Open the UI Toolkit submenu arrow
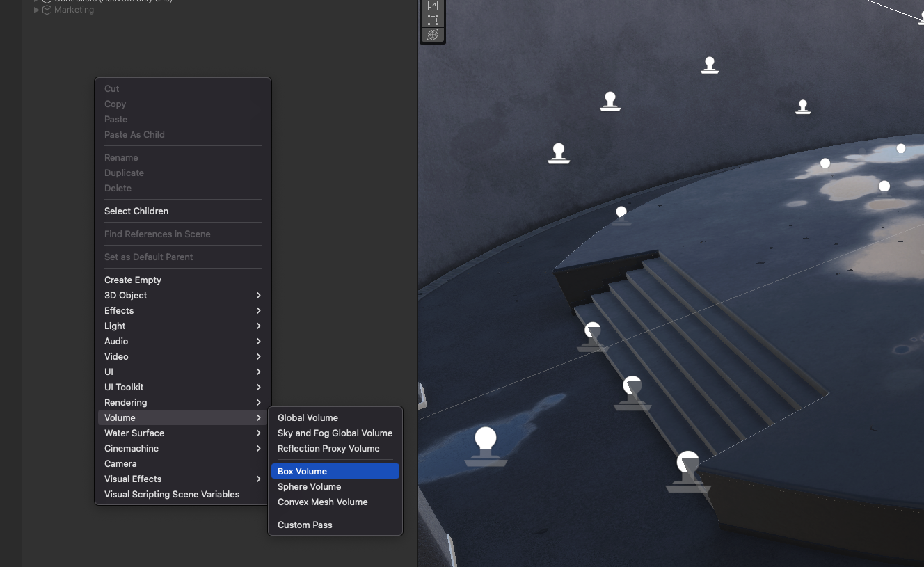The width and height of the screenshot is (924, 567). pos(258,387)
